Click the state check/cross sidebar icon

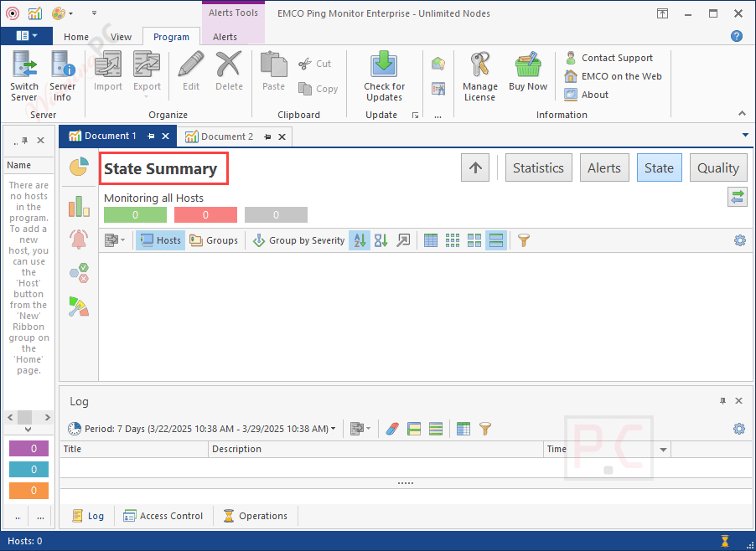coord(79,273)
